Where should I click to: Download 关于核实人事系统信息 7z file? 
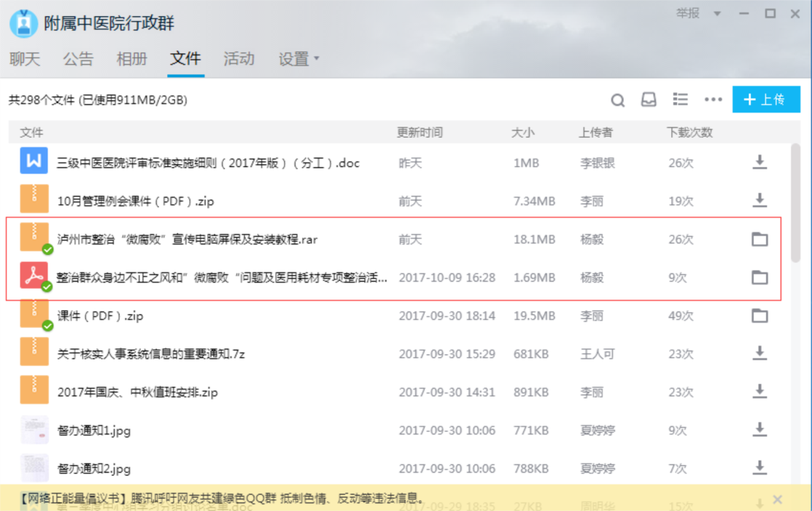759,354
